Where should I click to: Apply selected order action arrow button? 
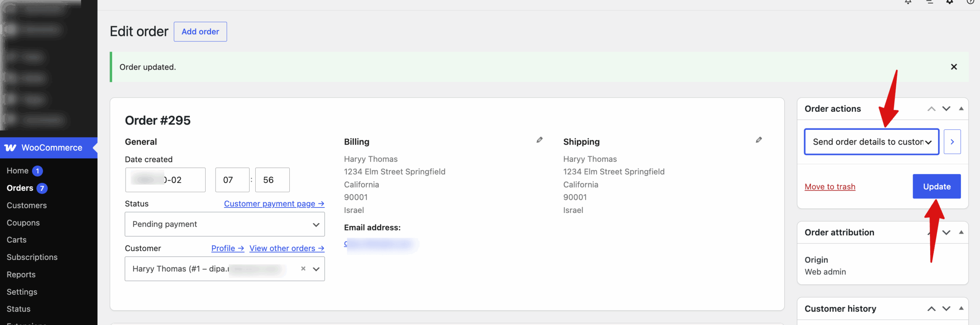pyautogui.click(x=952, y=142)
